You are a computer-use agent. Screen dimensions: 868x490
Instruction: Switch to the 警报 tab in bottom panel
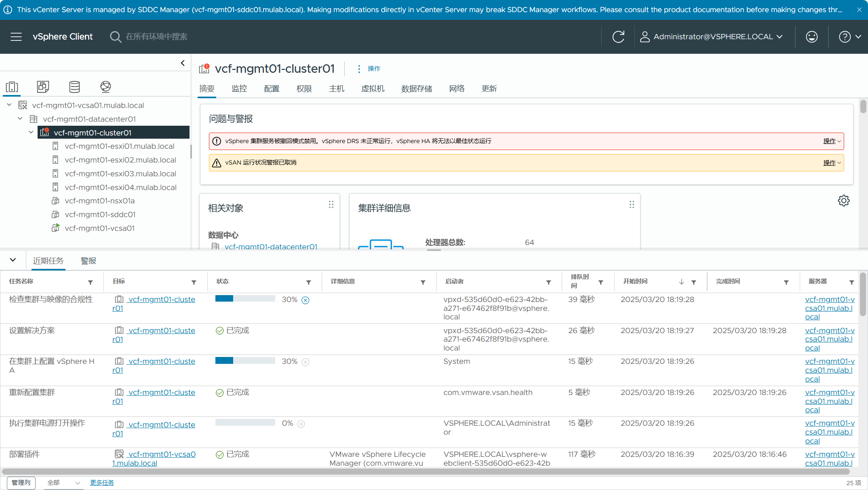tap(88, 261)
